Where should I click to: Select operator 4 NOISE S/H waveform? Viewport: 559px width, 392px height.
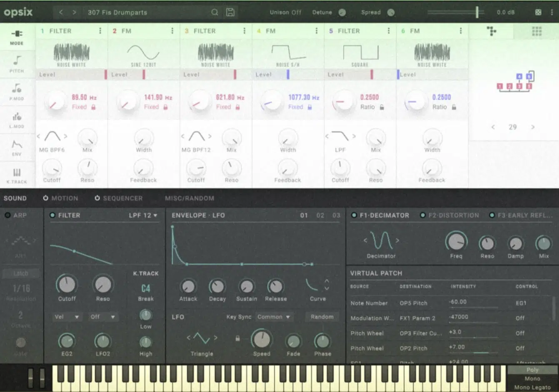tap(288, 54)
